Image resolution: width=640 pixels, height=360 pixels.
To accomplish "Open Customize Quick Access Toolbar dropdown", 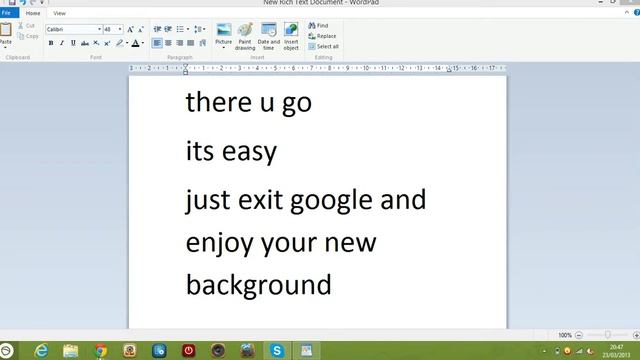I will tap(42, 2).
